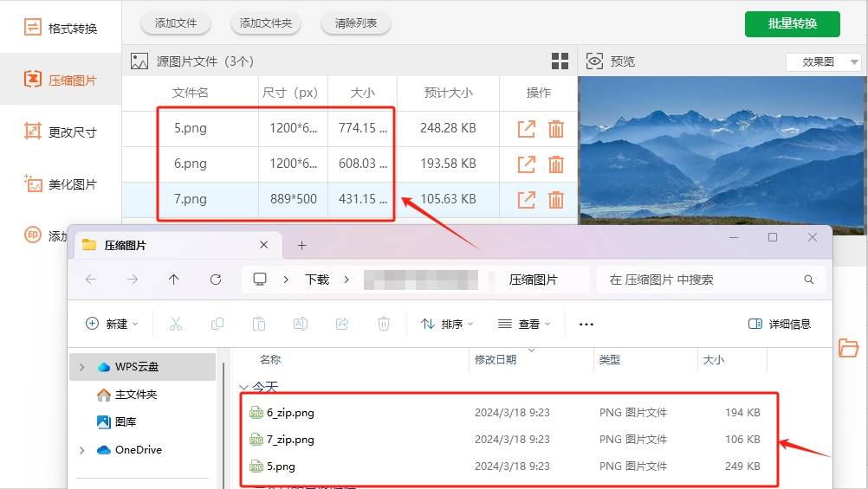868x489 pixels.
Task: Go up one folder level
Action: click(174, 280)
